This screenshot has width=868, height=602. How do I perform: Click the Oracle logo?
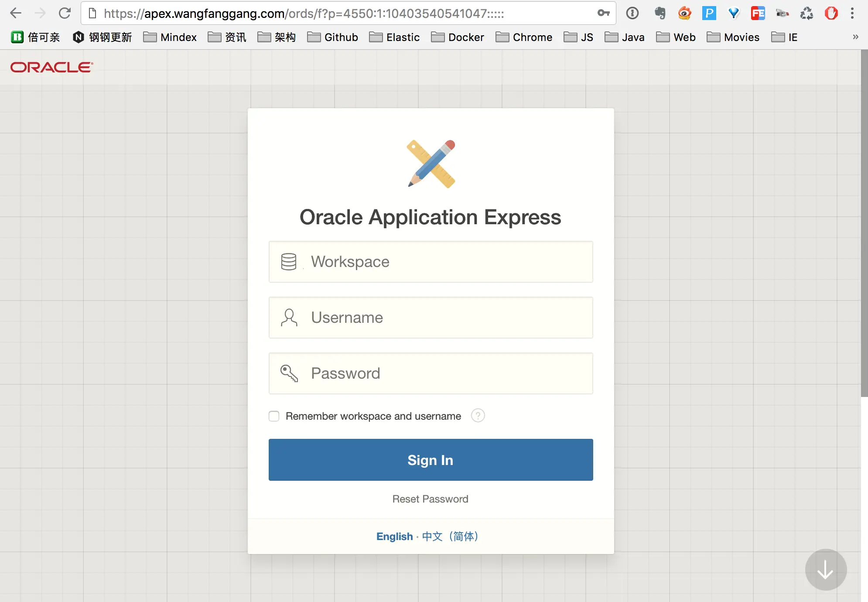[x=51, y=67]
